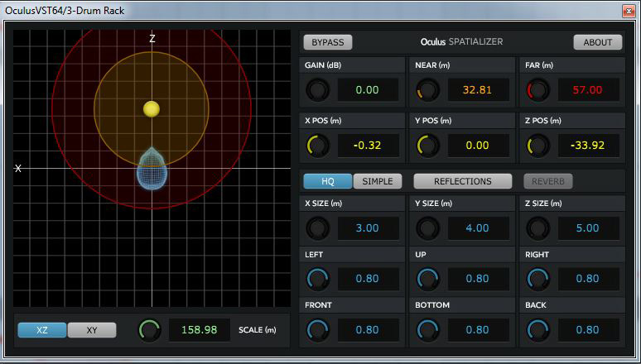The width and height of the screenshot is (641, 364).
Task: Click the LEFT value field 0.80
Action: tap(368, 279)
